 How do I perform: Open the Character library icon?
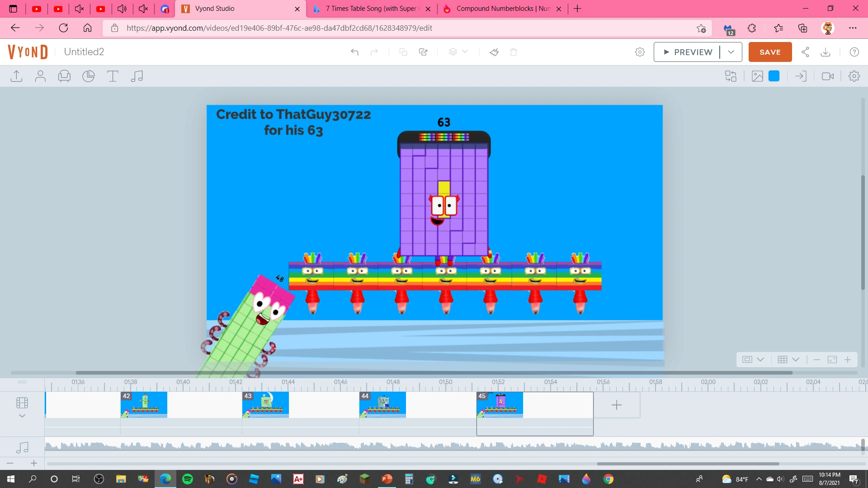[40, 76]
